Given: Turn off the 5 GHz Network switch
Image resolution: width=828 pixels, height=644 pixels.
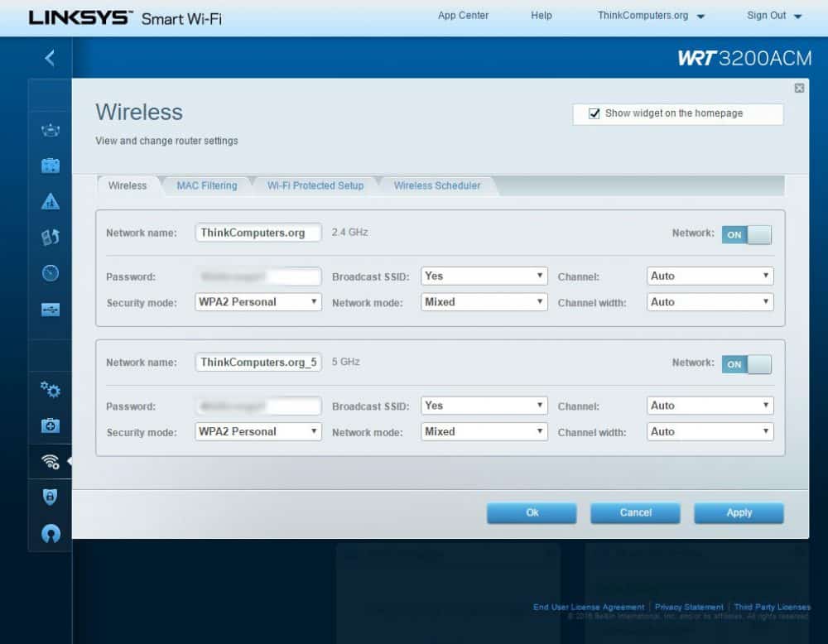Looking at the screenshot, I should pyautogui.click(x=747, y=364).
